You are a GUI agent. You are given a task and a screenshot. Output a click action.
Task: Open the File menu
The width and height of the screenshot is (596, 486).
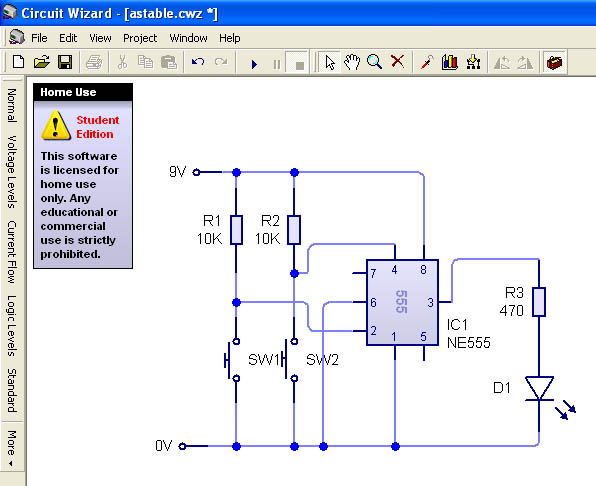coord(39,38)
